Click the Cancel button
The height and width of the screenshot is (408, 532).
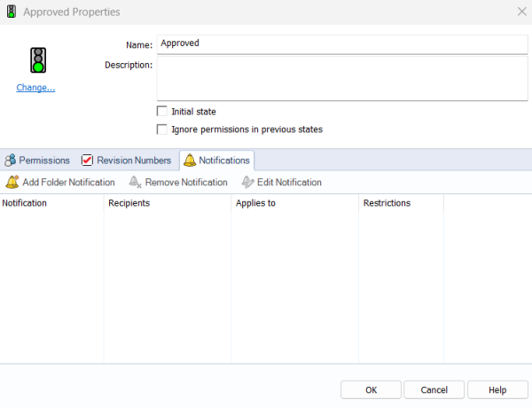coord(434,389)
